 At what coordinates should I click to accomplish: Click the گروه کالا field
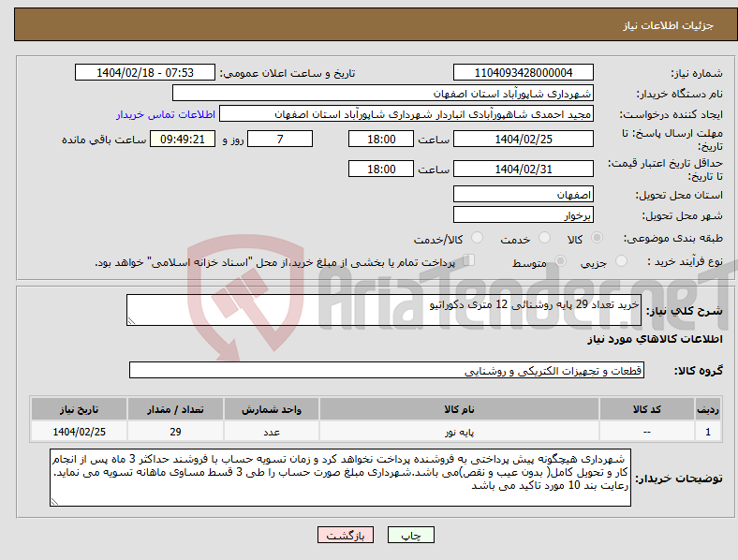[x=387, y=370]
